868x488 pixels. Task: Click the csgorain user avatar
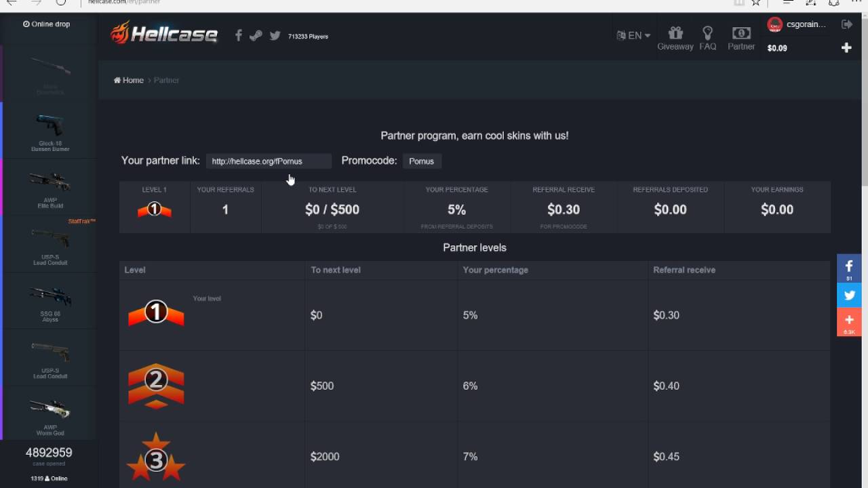tap(774, 25)
